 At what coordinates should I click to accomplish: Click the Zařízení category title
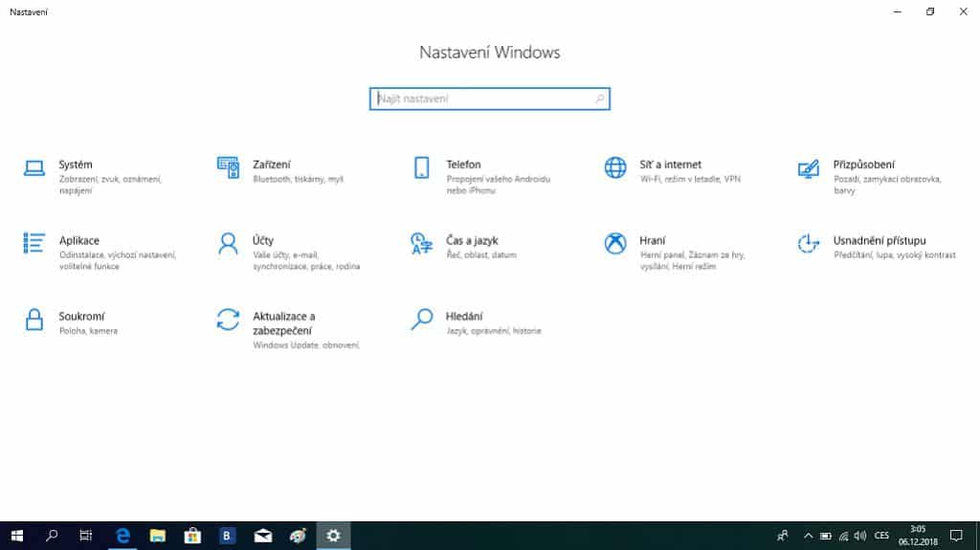[x=271, y=165]
